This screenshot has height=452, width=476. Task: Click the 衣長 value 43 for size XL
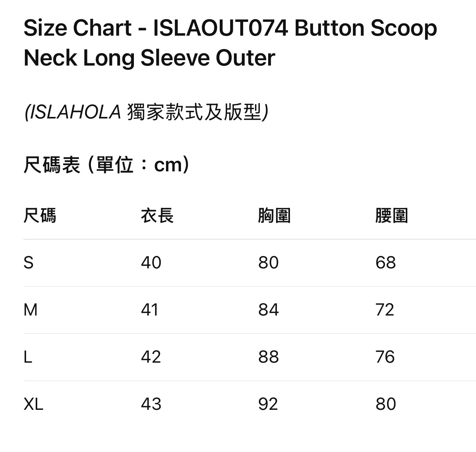click(x=151, y=404)
